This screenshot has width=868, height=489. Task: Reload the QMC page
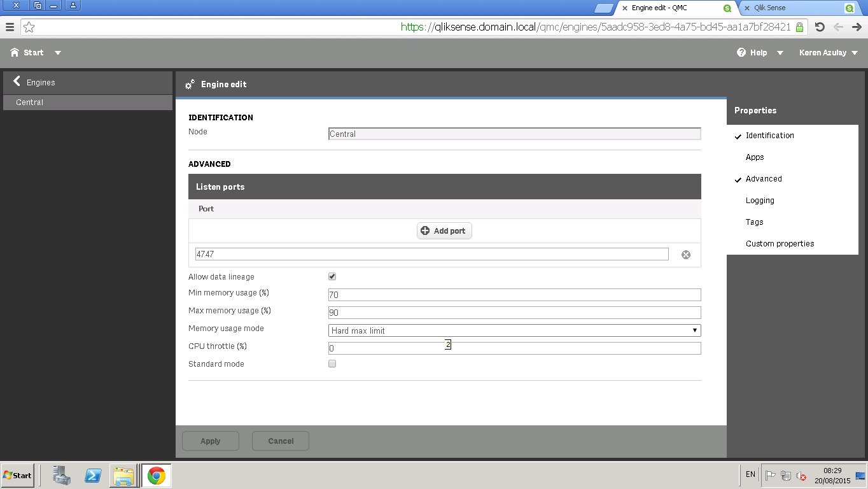coord(820,27)
